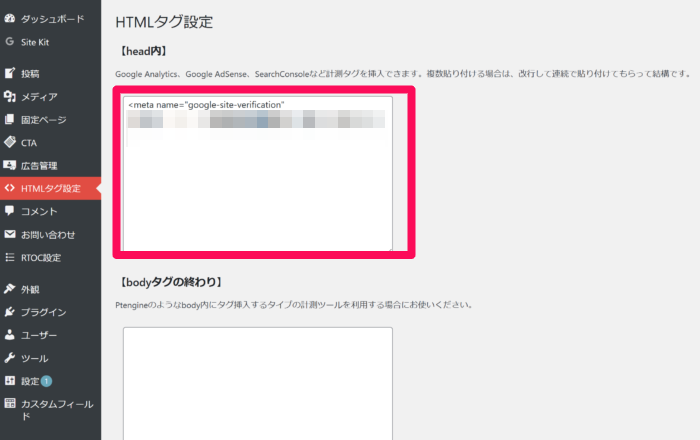The width and height of the screenshot is (700, 440).
Task: Click the 外観 paintbrush icon
Action: pyautogui.click(x=9, y=289)
